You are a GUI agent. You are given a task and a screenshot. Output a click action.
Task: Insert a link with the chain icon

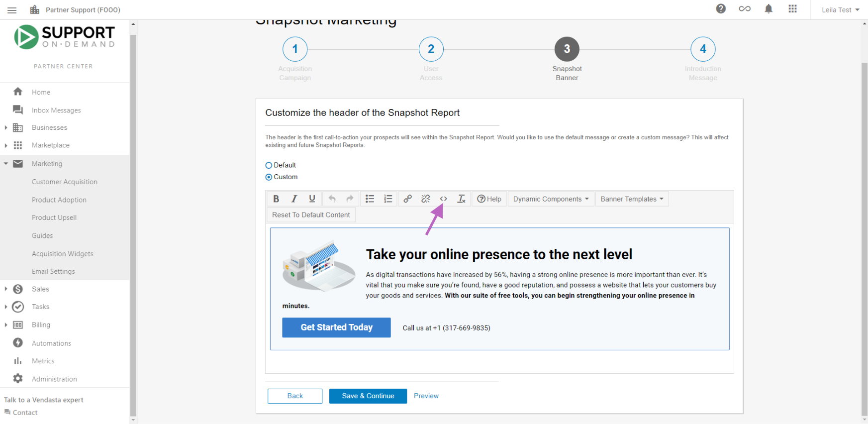point(407,199)
